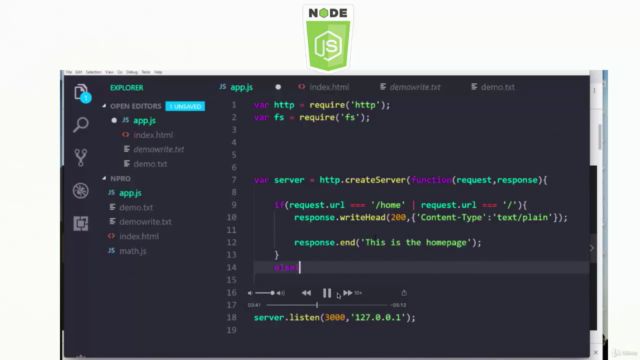Adjust the player volume slider
This screenshot has width=640, height=360.
pyautogui.click(x=264, y=293)
